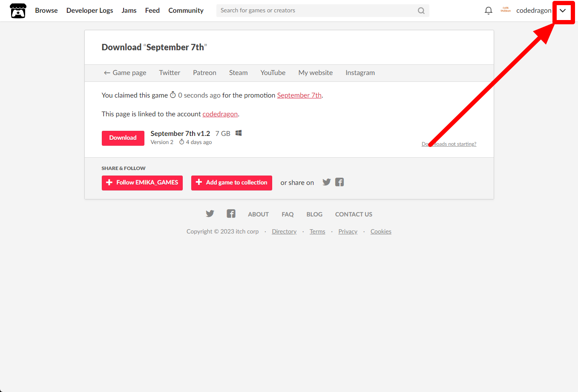Open the Cookies link
578x392 pixels.
381,232
